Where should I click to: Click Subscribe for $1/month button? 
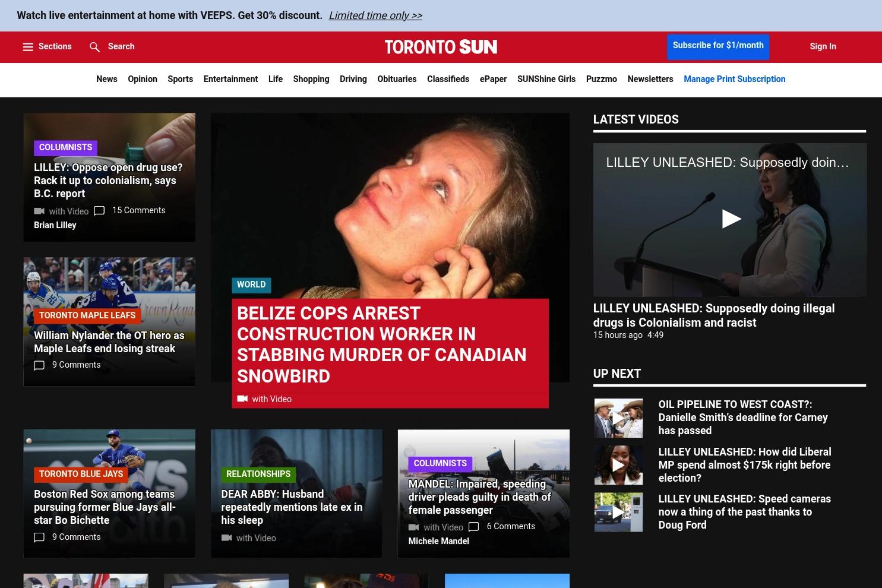(718, 46)
